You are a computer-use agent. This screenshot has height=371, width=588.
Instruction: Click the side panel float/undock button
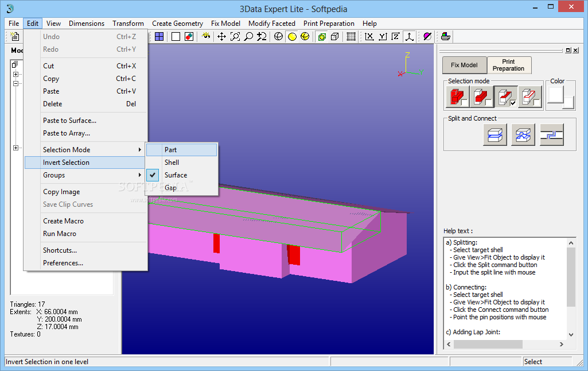click(568, 51)
